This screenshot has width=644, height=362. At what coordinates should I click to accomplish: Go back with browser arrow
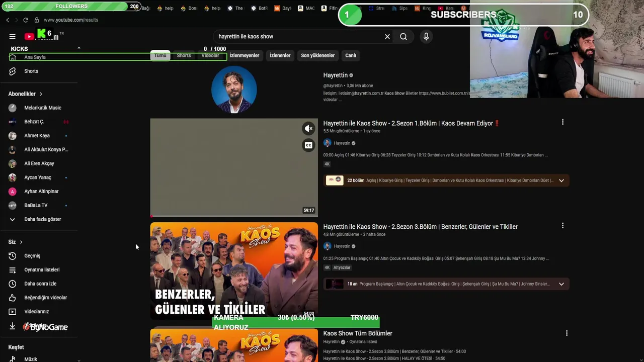8,20
